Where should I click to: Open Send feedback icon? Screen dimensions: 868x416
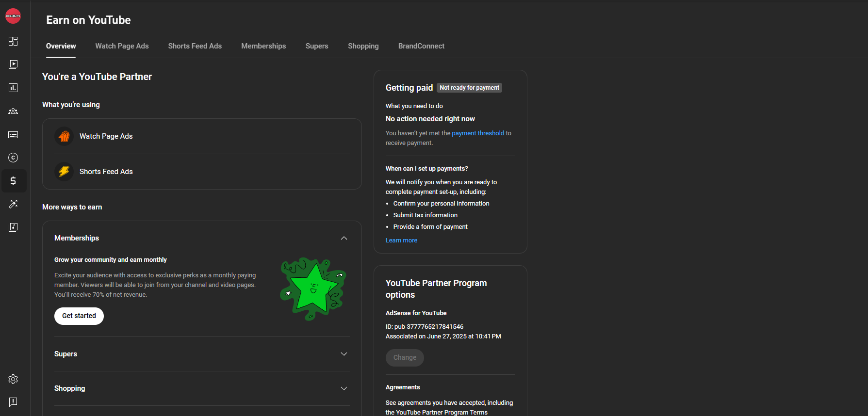tap(13, 402)
